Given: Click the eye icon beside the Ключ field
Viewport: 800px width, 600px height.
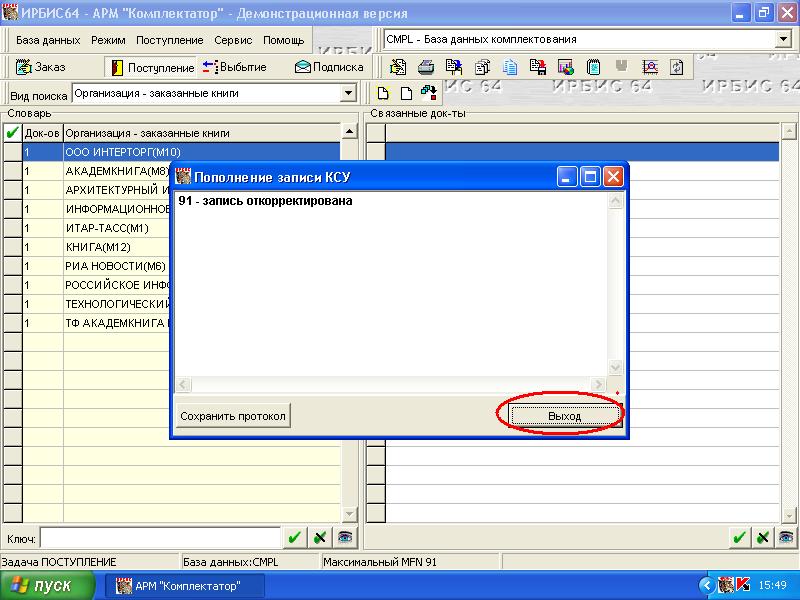Looking at the screenshot, I should click(344, 537).
